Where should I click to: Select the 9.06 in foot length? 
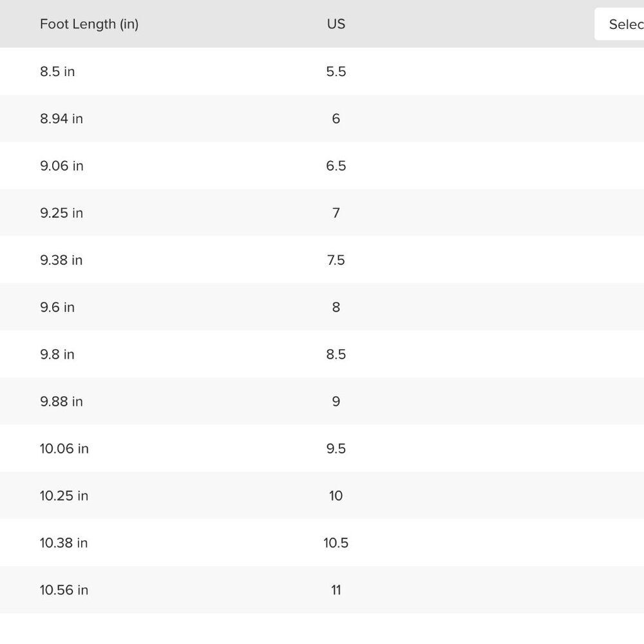tap(62, 166)
